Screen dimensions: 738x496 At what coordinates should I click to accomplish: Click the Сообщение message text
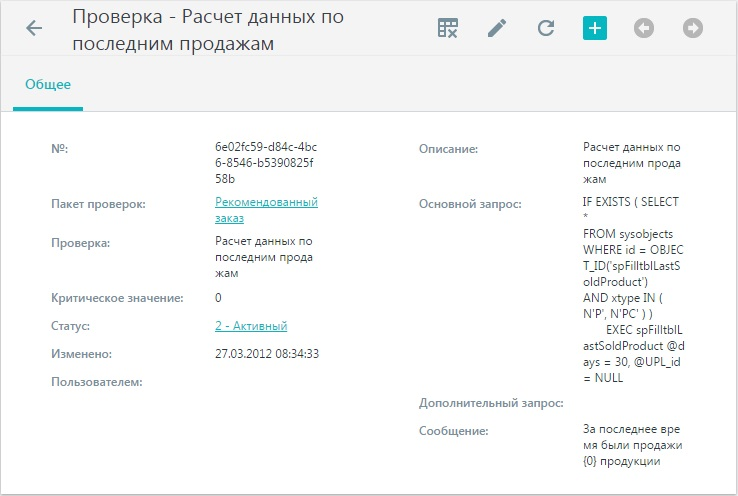pyautogui.click(x=633, y=445)
